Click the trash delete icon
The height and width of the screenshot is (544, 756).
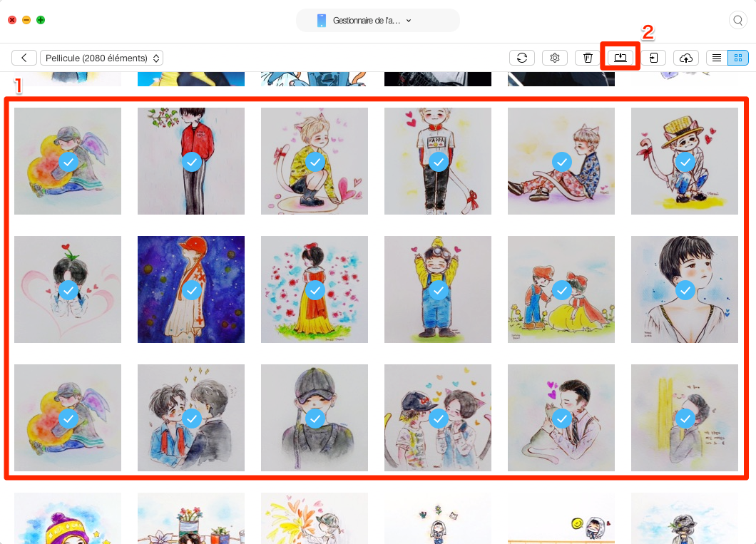click(x=587, y=58)
